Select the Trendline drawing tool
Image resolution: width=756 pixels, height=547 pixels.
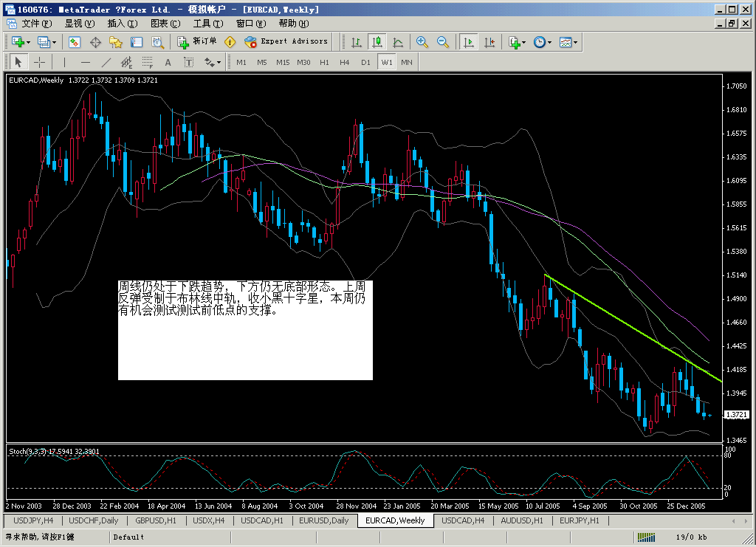tap(105, 62)
